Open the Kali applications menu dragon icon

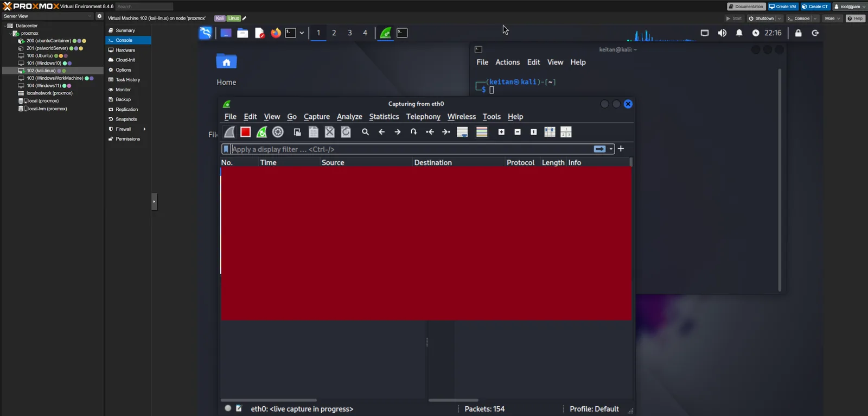(x=206, y=33)
